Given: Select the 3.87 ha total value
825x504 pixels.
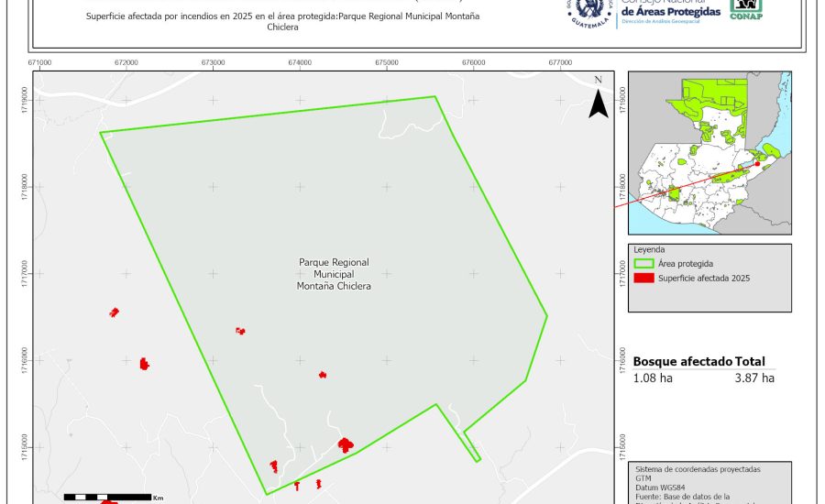Looking at the screenshot, I should click(754, 378).
